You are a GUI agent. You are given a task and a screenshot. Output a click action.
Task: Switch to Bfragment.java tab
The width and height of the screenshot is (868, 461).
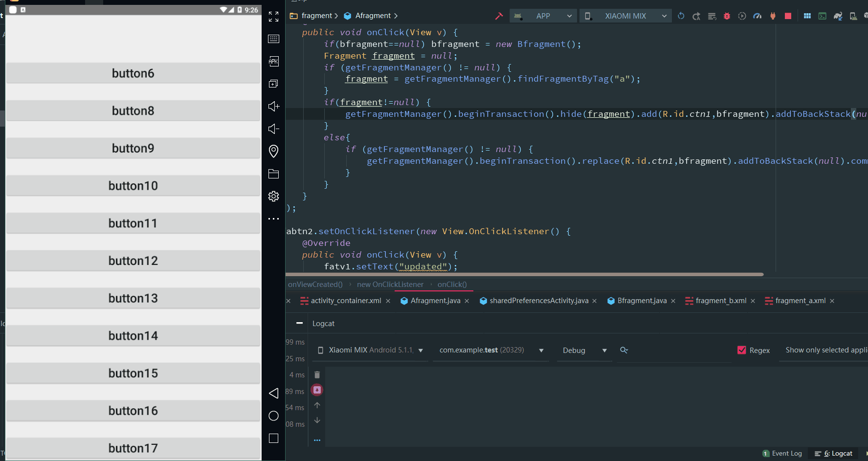pyautogui.click(x=642, y=301)
